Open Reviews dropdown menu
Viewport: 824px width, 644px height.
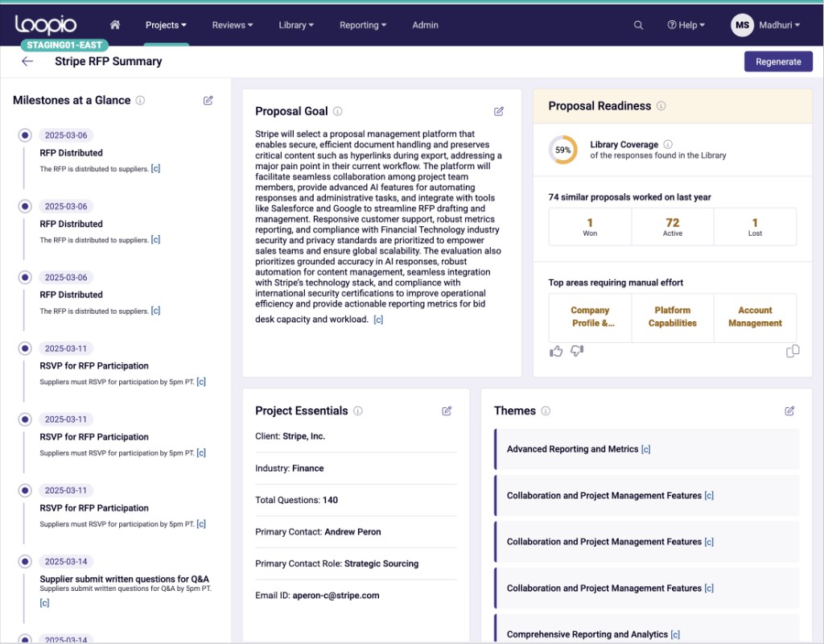point(233,25)
